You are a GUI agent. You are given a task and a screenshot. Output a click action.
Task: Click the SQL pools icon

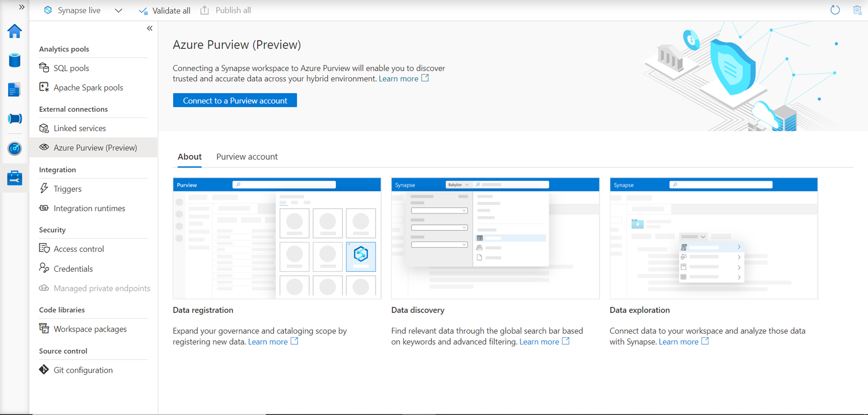click(44, 68)
